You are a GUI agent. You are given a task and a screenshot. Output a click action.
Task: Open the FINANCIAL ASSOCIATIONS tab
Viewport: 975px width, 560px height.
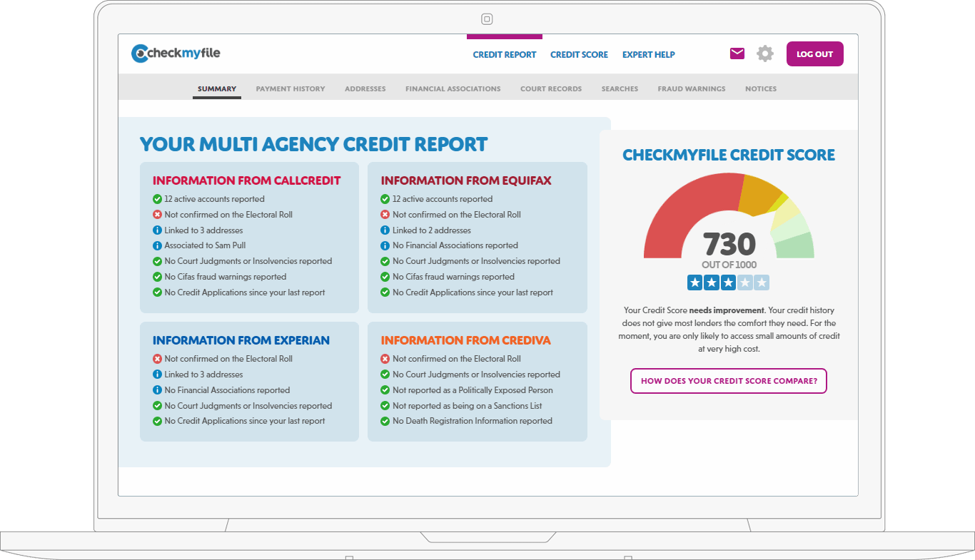[453, 89]
